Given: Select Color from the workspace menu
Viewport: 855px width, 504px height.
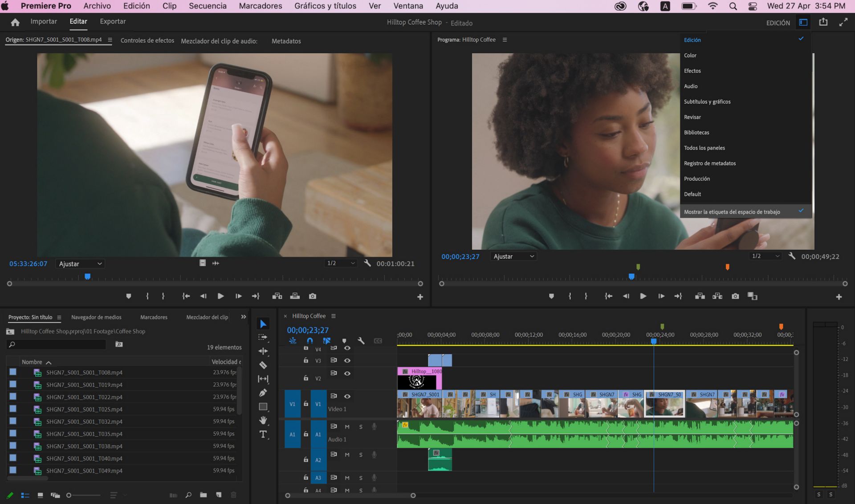Looking at the screenshot, I should pos(690,55).
